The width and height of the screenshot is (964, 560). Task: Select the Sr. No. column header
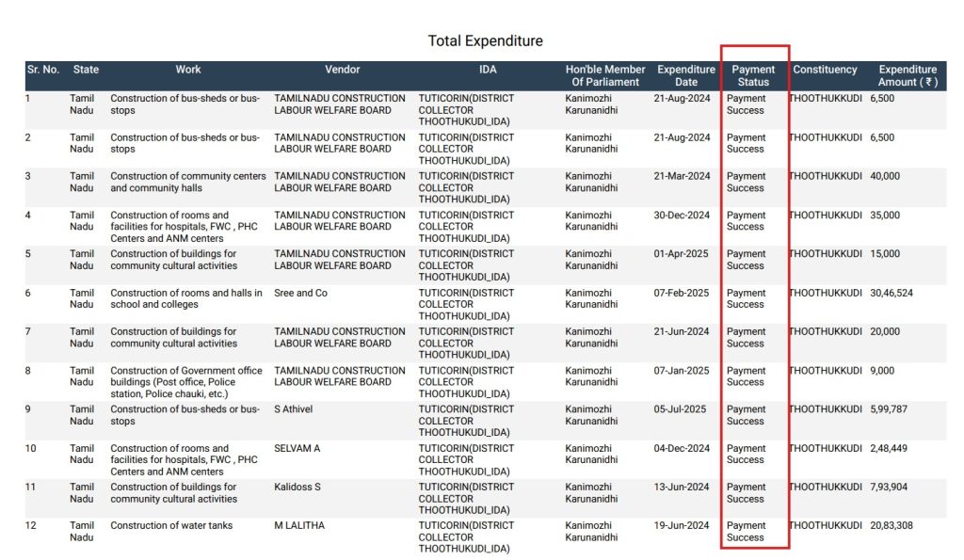[x=42, y=70]
